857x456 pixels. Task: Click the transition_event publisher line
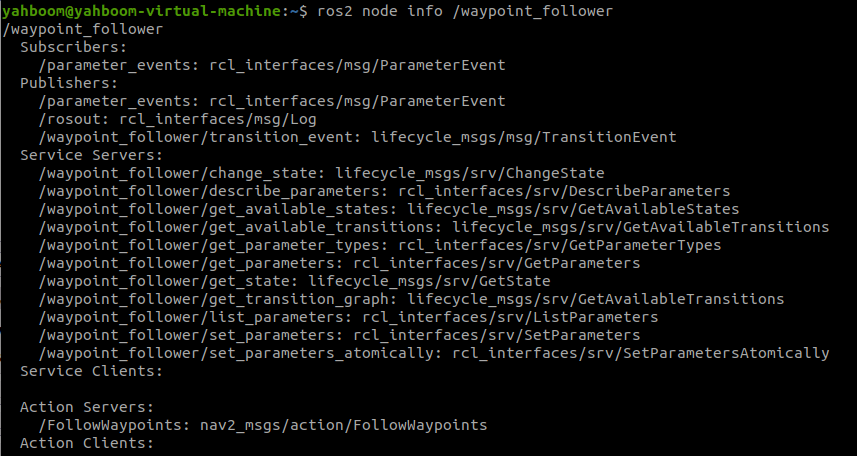click(x=357, y=137)
